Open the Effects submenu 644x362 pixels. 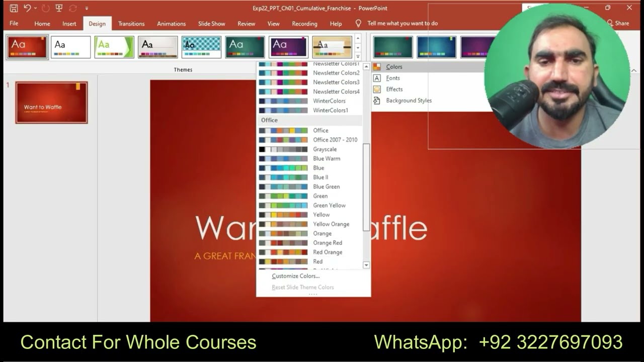(394, 89)
